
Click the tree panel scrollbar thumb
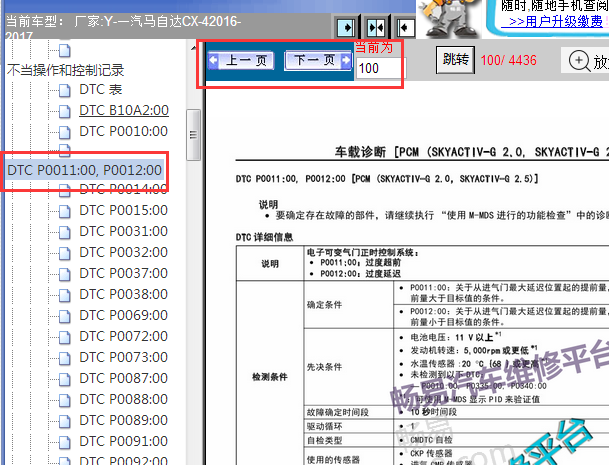coord(193,135)
